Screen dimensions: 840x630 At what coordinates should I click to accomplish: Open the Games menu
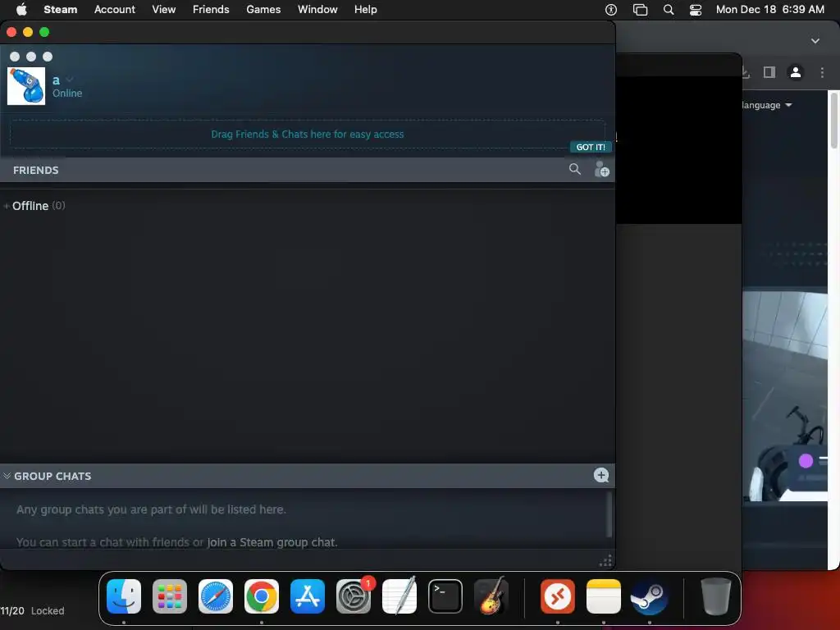pos(263,10)
